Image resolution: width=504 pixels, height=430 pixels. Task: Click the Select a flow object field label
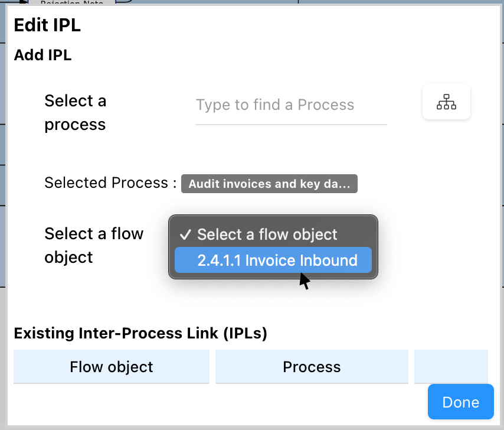coord(94,246)
